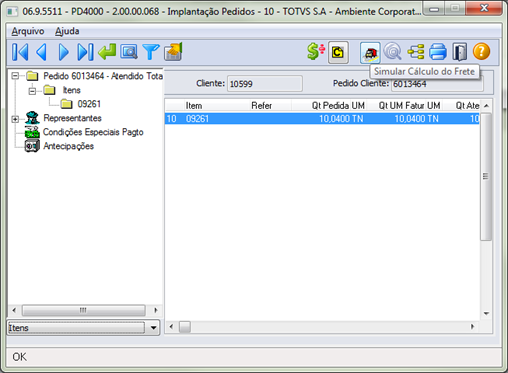The image size is (508, 373).
Task: Click the green dollar sign icon
Action: (315, 52)
